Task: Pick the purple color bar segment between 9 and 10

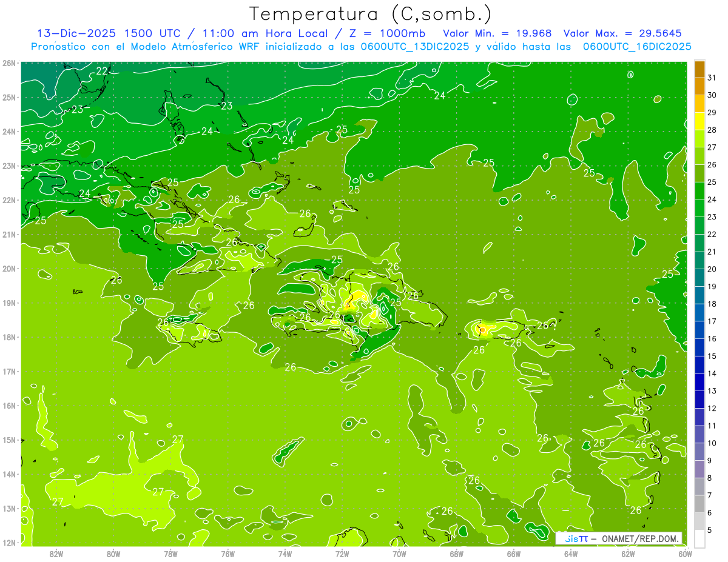Action: tap(699, 452)
